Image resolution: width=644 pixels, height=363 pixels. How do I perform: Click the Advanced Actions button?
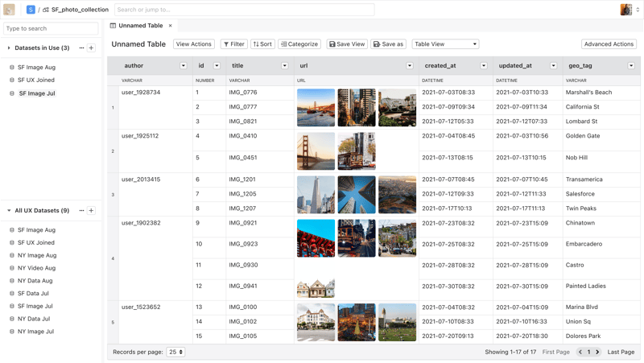(x=609, y=44)
